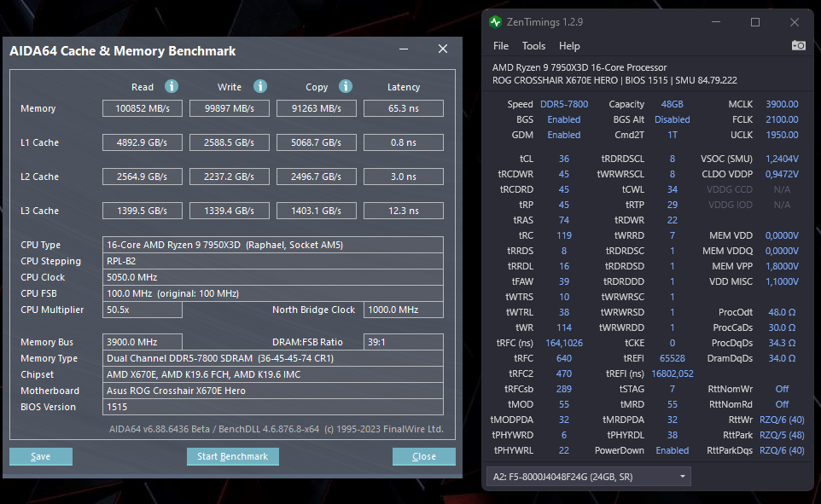Click RttPark value RZQ/5 (48)
Screen dimensions: 821x504
[783, 435]
